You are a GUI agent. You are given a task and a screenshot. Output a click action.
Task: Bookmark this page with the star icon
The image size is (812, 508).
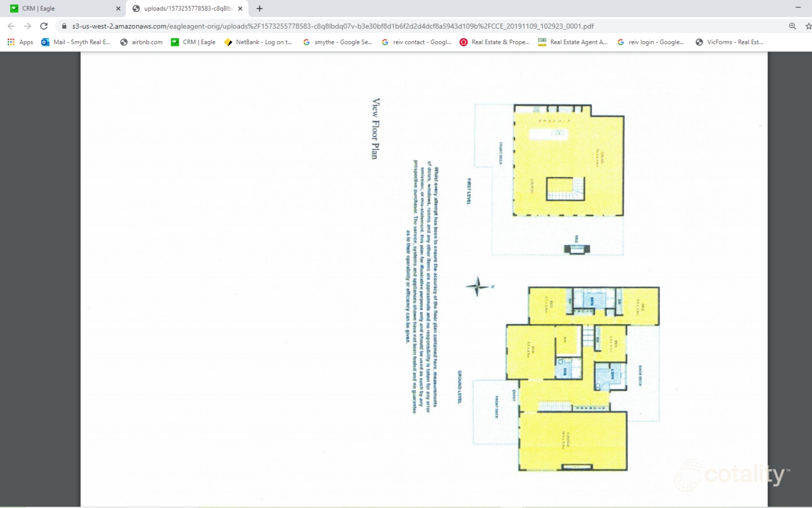[808, 26]
